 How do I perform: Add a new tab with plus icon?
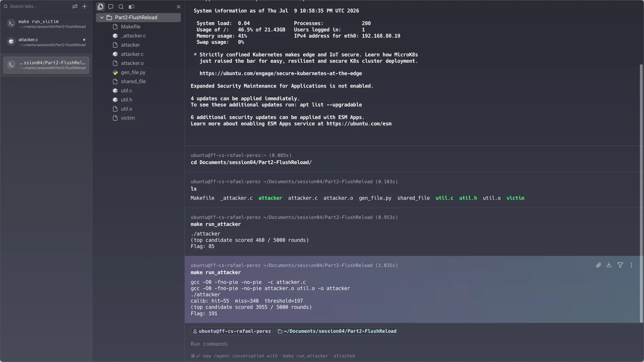[85, 6]
